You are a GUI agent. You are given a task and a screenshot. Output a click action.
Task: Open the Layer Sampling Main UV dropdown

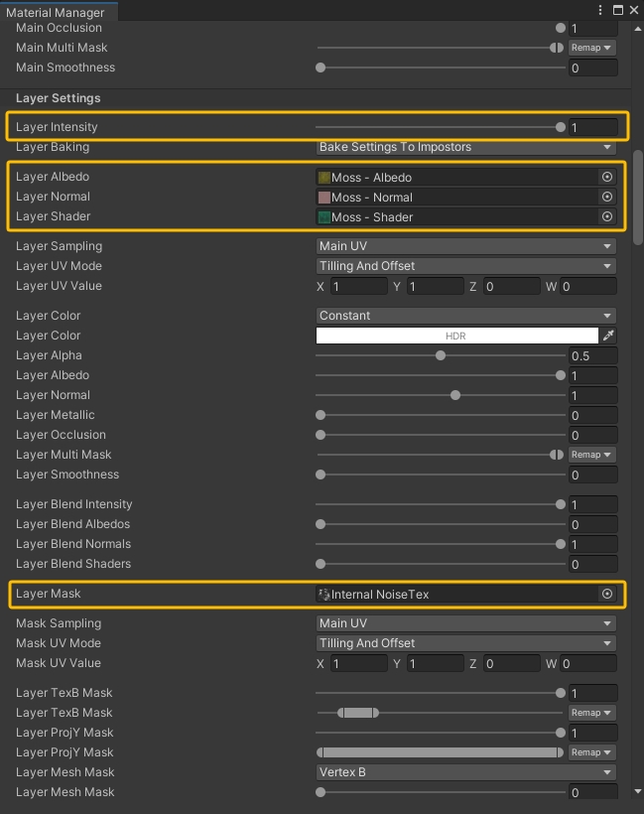point(465,246)
